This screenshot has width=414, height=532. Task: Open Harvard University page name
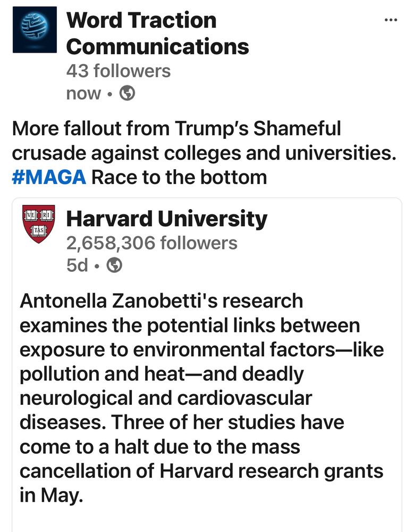pos(167,219)
